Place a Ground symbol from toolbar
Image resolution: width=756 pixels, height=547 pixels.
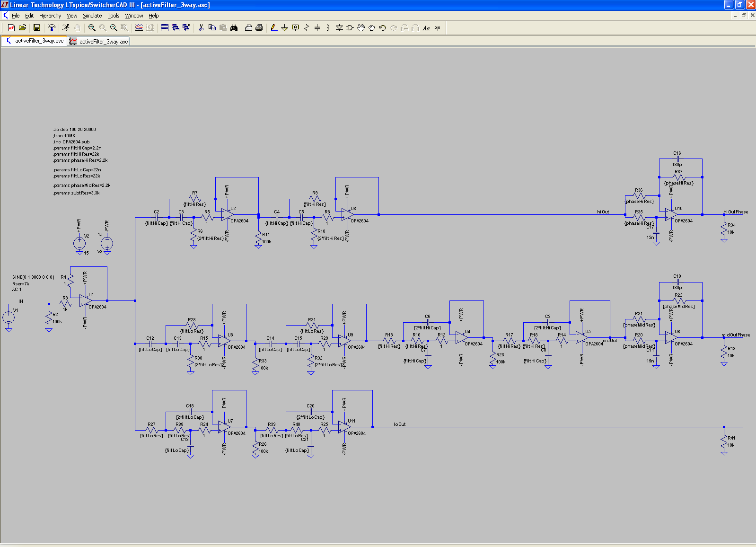(284, 28)
